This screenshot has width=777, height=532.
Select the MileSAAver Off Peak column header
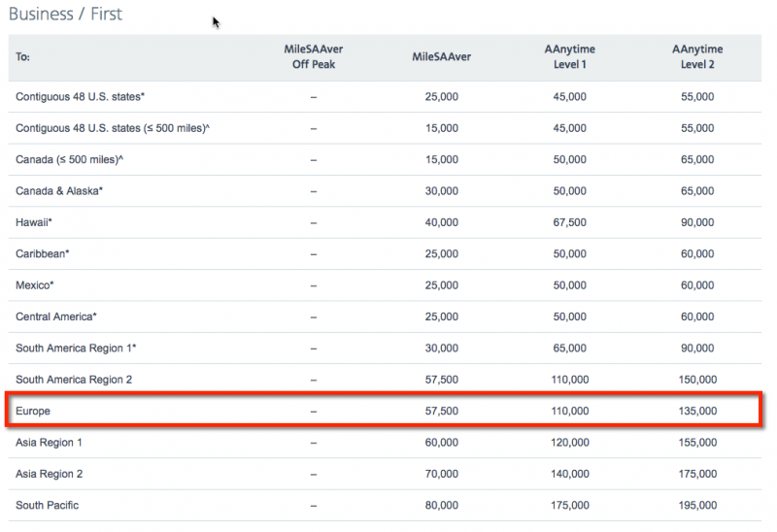313,56
